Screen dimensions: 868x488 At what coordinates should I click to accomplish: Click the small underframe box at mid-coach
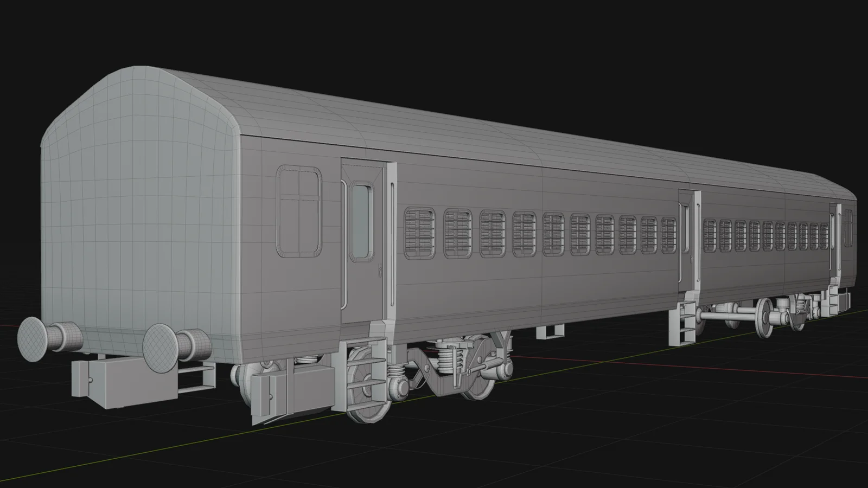548,331
